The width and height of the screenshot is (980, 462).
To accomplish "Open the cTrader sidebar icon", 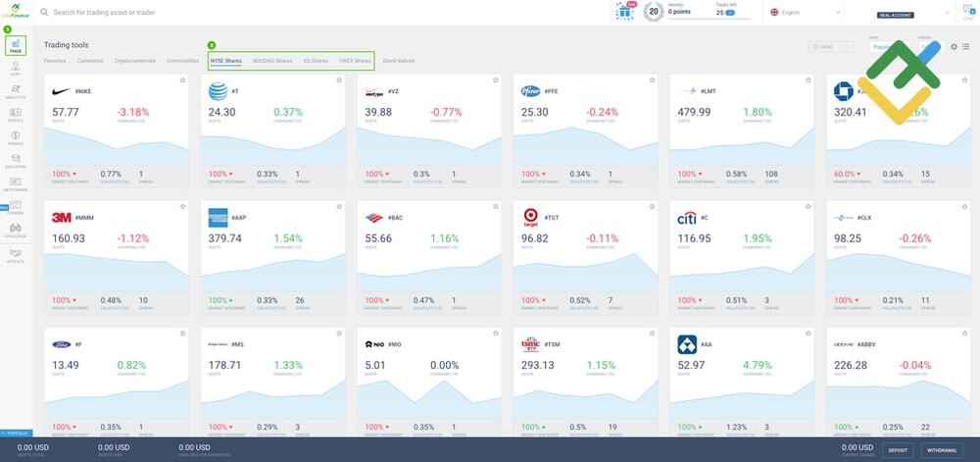I will click(16, 208).
